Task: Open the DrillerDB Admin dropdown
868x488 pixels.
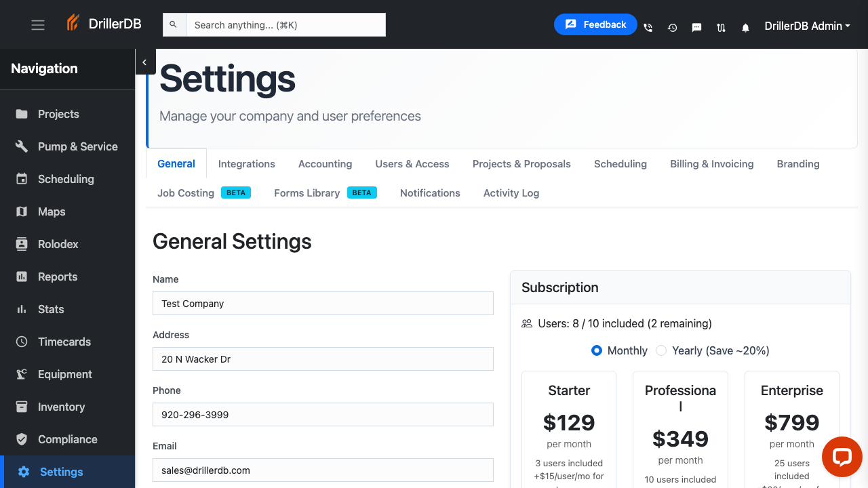Action: click(x=807, y=26)
